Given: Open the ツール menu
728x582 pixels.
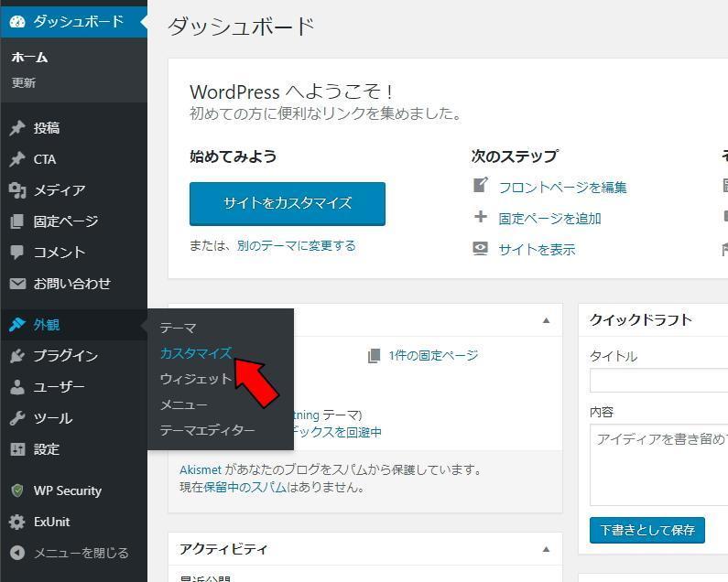Looking at the screenshot, I should click(x=74, y=418).
